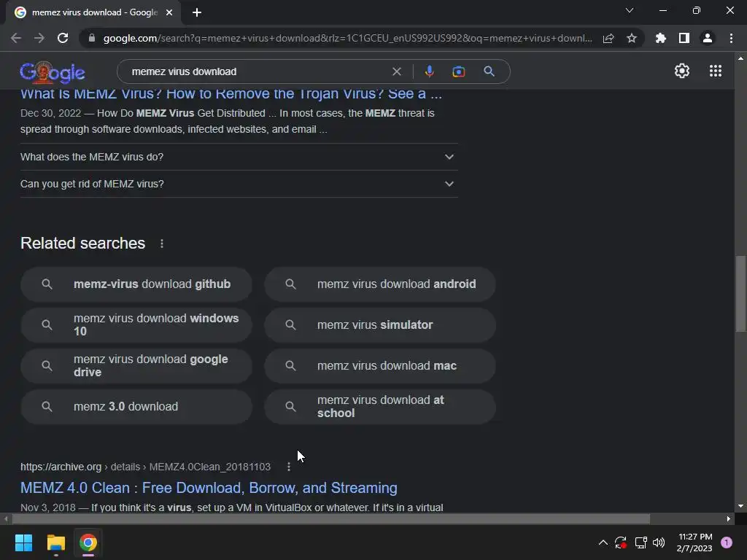Screen dimensions: 747x560
Task: Expand Can you get rid of MEMZ virus
Action: coord(239,184)
